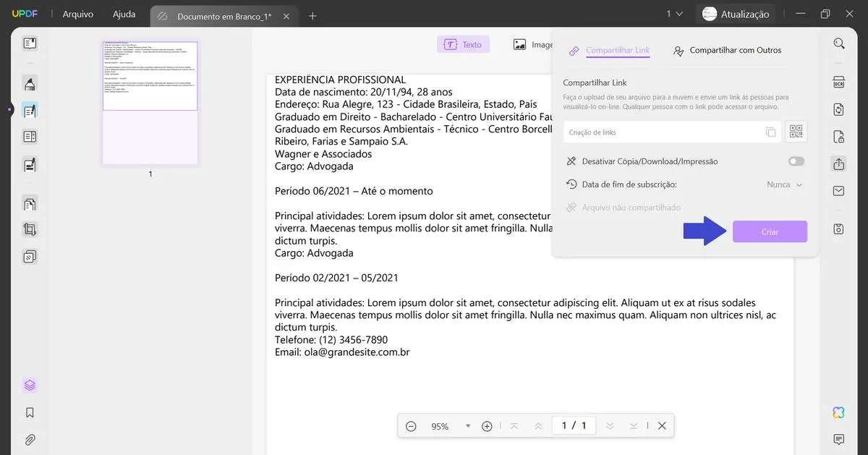Enable Desativar Cópia/Download/Impressão toggle
This screenshot has width=868, height=455.
click(796, 161)
